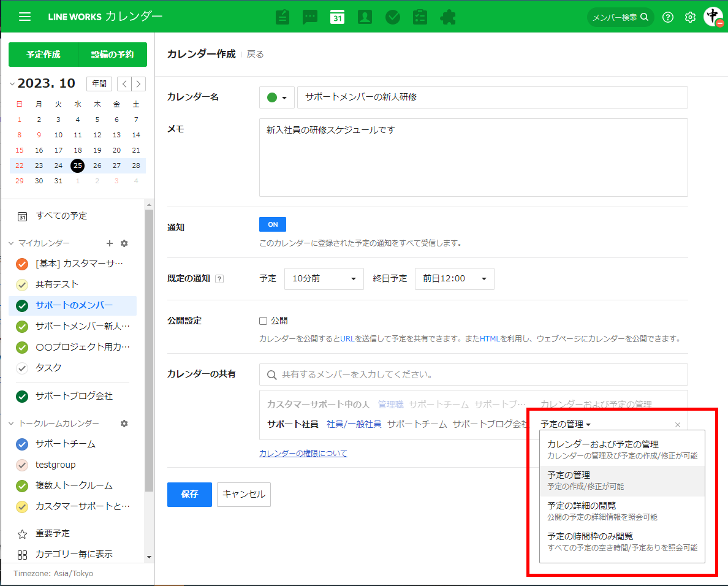Viewport: 728px width, 586px height.
Task: Uncheck the 共有テスト calendar
Action: [22, 284]
